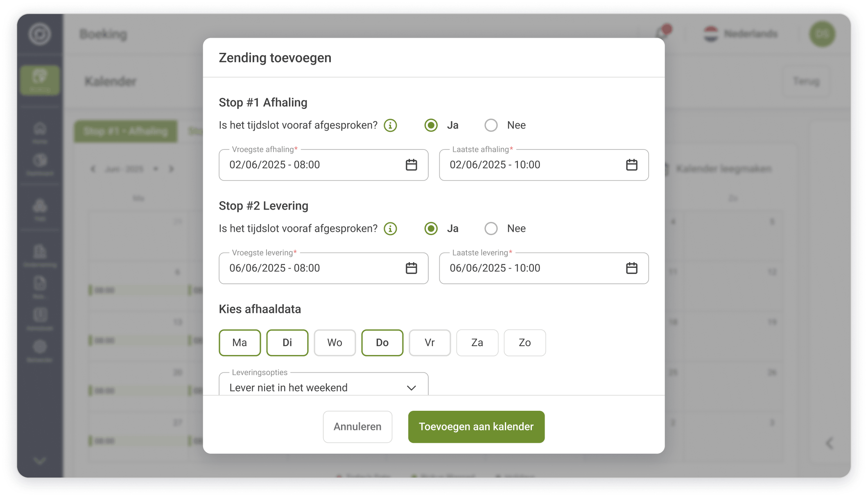
Task: Open the calendar picker for Vroegste afhaling
Action: coord(411,165)
